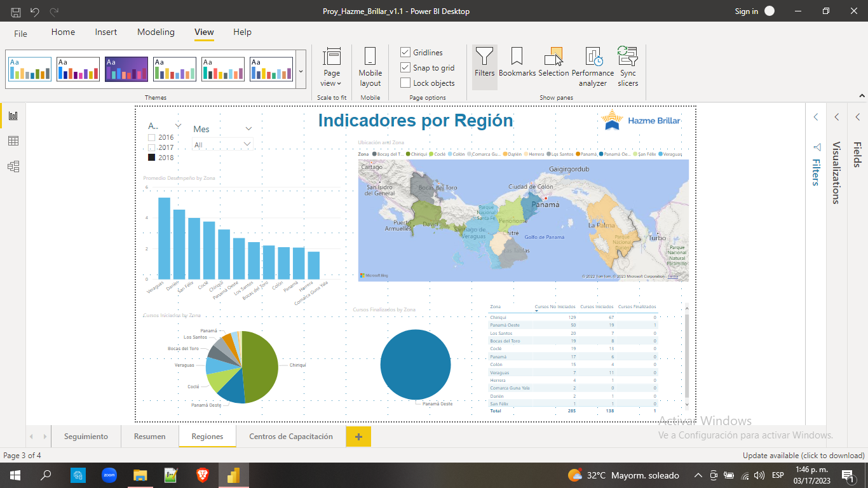
Task: Open the Model view in left sidebar
Action: (x=13, y=166)
